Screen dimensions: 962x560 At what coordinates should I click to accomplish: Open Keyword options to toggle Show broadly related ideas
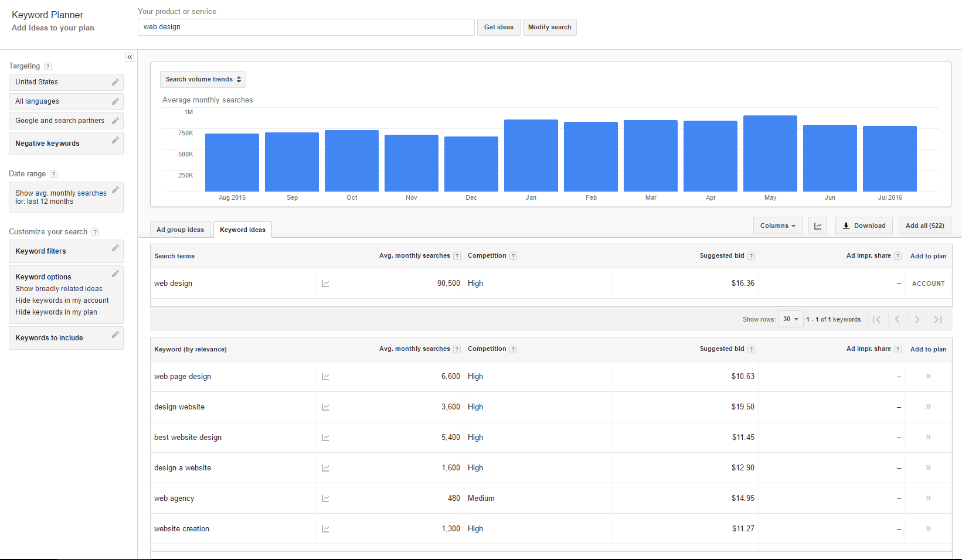[59, 288]
